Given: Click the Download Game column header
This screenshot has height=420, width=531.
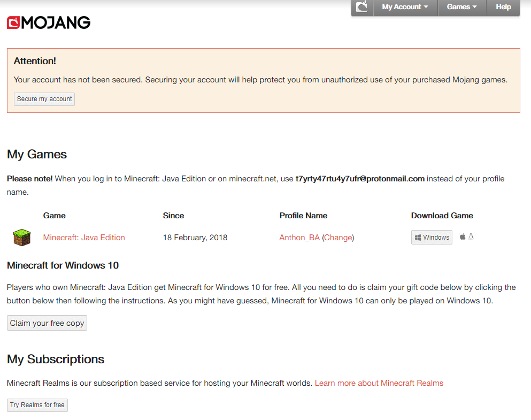Looking at the screenshot, I should 442,216.
